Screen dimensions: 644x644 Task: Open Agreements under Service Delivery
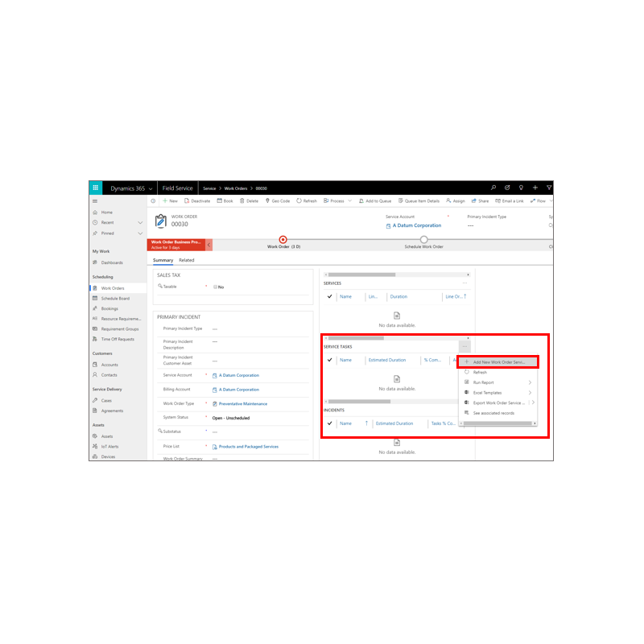[x=112, y=411]
